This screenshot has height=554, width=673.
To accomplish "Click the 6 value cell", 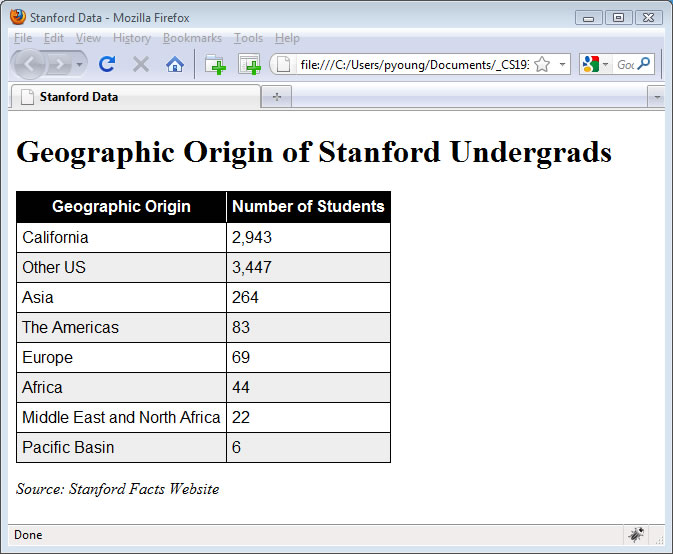I will (x=308, y=448).
